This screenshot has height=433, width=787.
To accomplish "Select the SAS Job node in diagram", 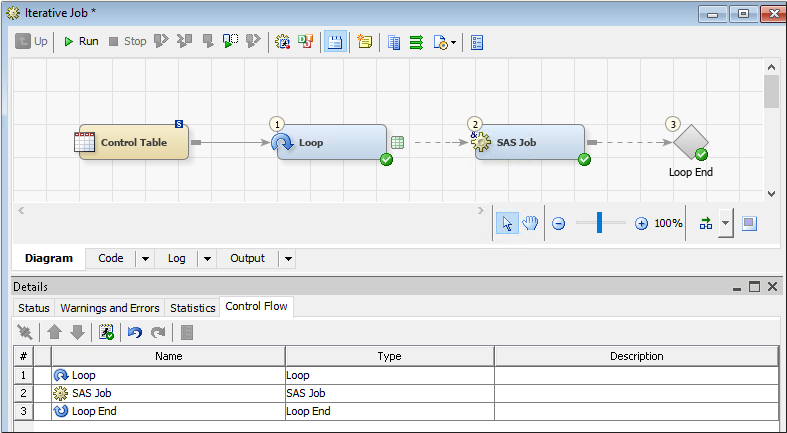I will pyautogui.click(x=528, y=142).
